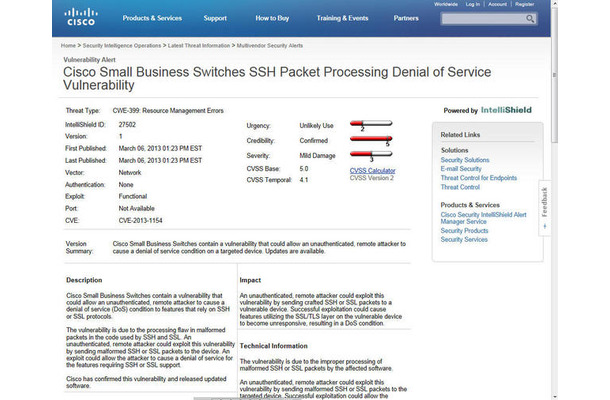Click the Urgency rating bar
The height and width of the screenshot is (400, 610).
coord(371,125)
